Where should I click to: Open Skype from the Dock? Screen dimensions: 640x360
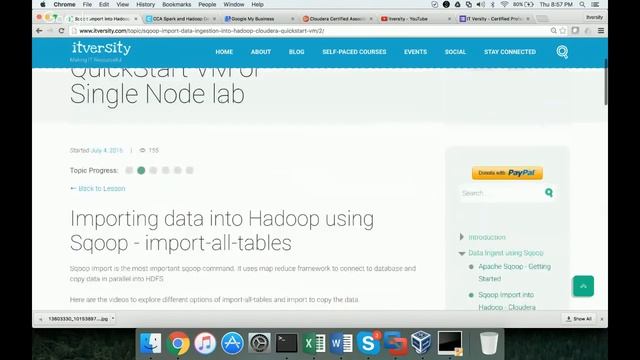pyautogui.click(x=368, y=343)
